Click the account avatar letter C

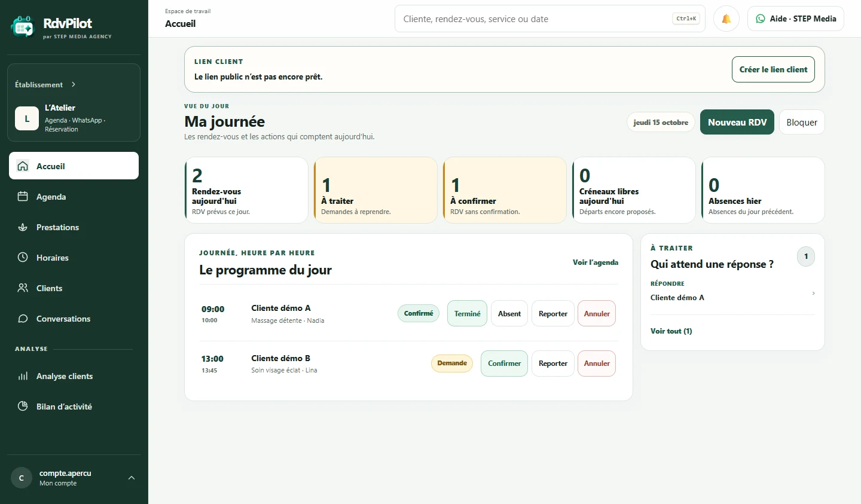[x=22, y=478]
